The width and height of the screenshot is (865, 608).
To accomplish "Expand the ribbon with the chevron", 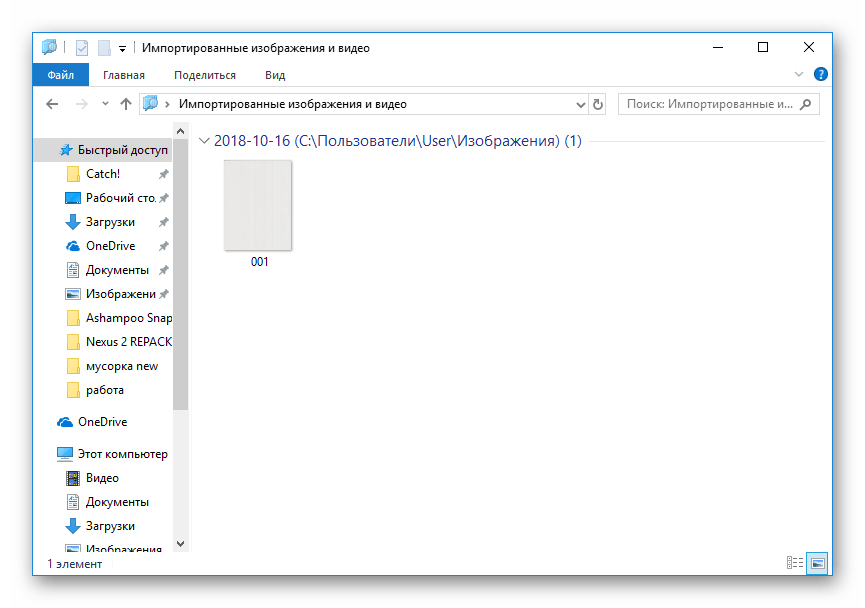I will coord(798,74).
